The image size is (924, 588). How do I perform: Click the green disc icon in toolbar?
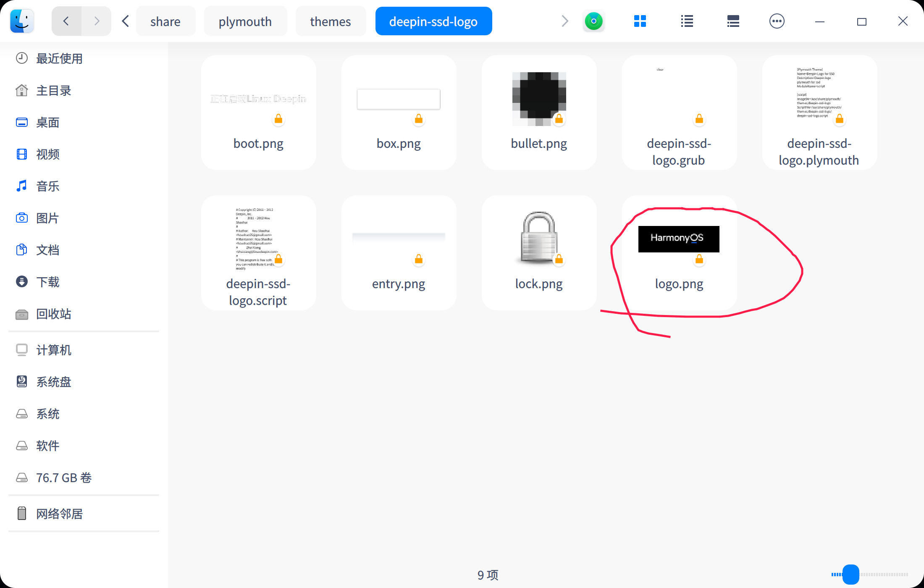pyautogui.click(x=593, y=21)
